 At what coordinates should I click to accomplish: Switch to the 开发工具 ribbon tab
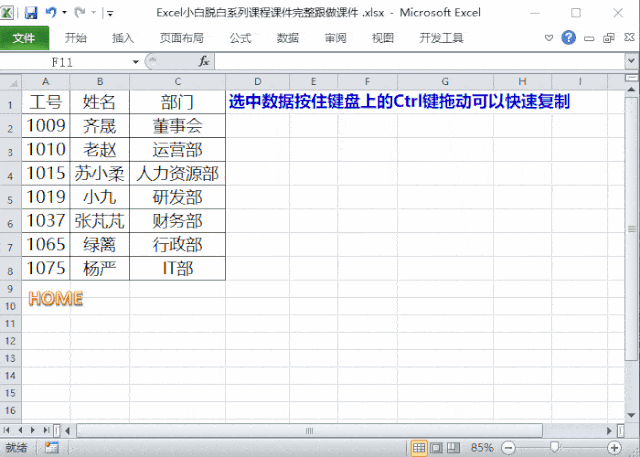pos(441,38)
